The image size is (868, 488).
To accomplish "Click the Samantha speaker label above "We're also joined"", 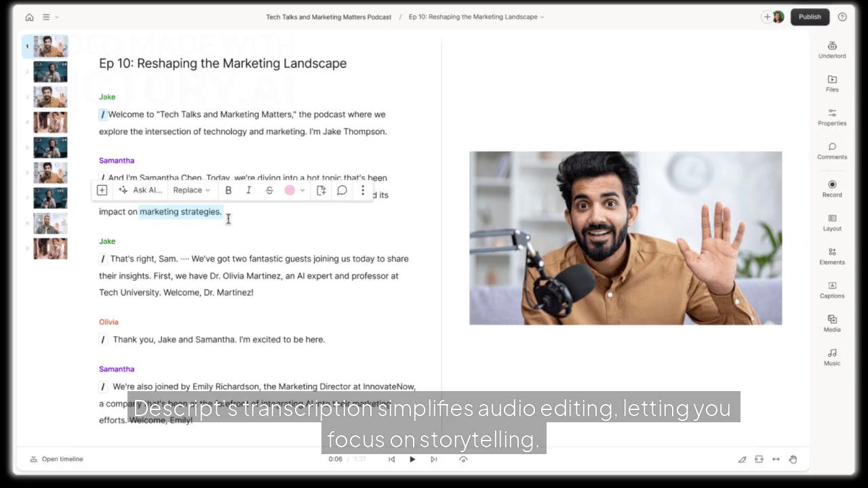I will pos(117,369).
